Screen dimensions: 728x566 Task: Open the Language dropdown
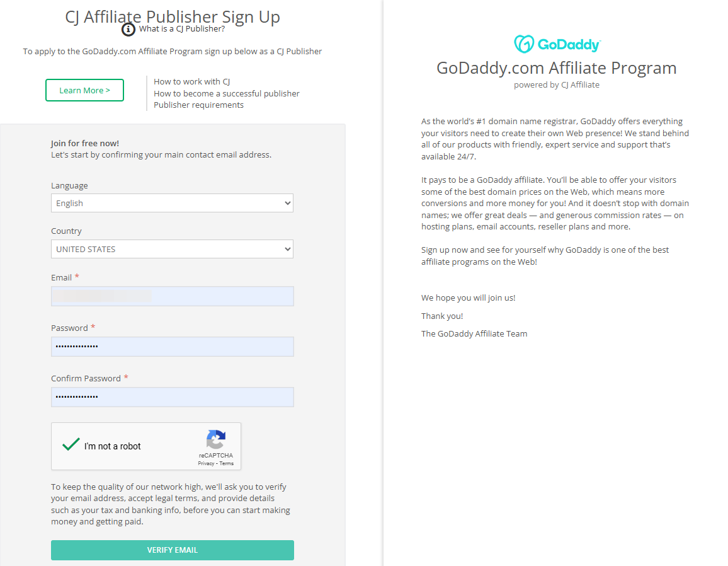point(172,203)
